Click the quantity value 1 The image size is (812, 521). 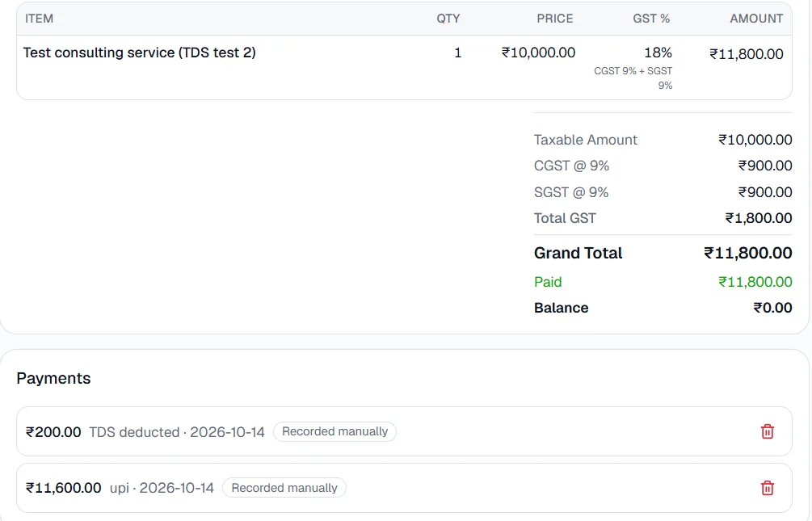(457, 53)
